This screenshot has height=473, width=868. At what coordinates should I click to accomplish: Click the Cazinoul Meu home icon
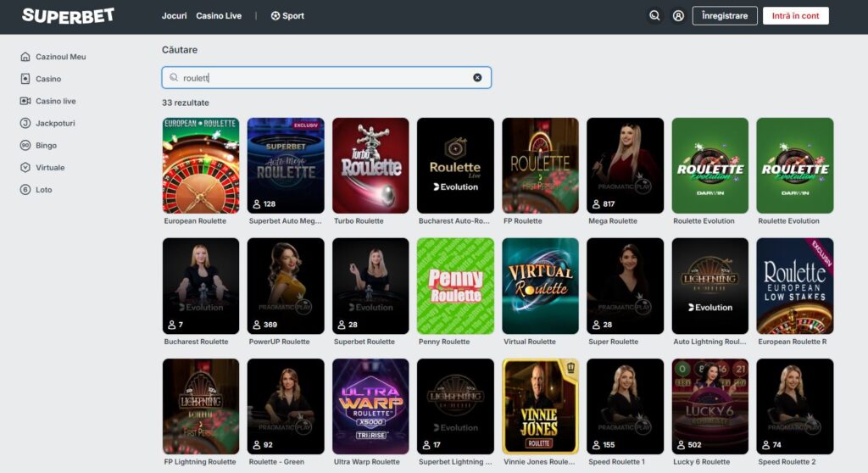tap(25, 57)
